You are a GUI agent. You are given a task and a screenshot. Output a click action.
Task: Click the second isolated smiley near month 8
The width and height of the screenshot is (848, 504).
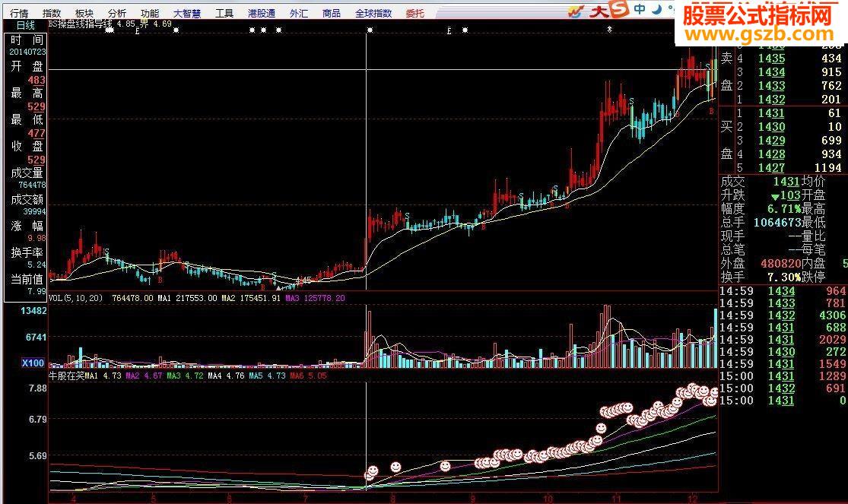(x=396, y=466)
